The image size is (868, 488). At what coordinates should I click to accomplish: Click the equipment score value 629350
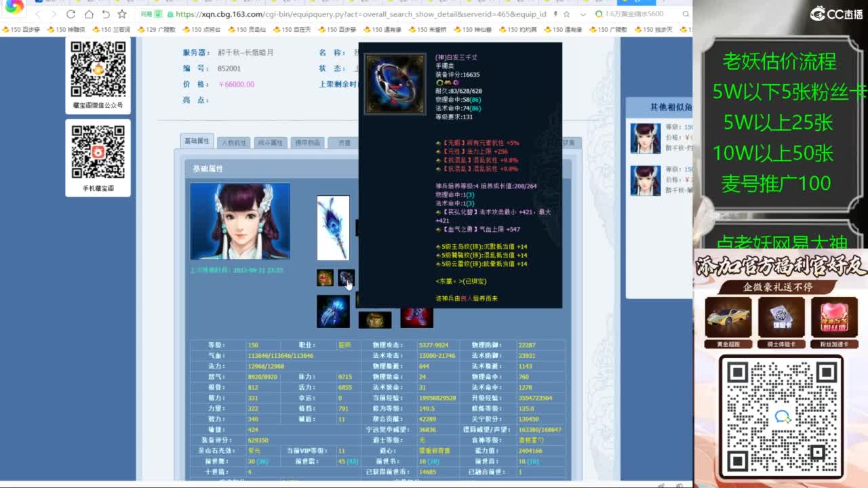(258, 440)
